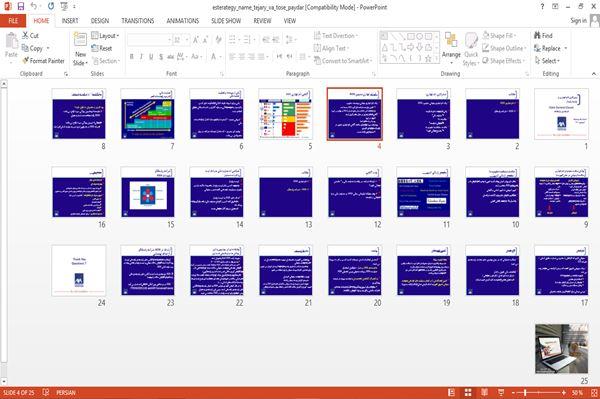
Task: Click Slide Sorter view icon in status bar
Action: click(x=468, y=392)
